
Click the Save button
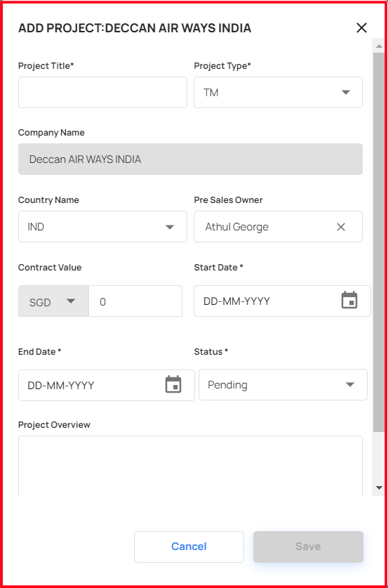308,547
